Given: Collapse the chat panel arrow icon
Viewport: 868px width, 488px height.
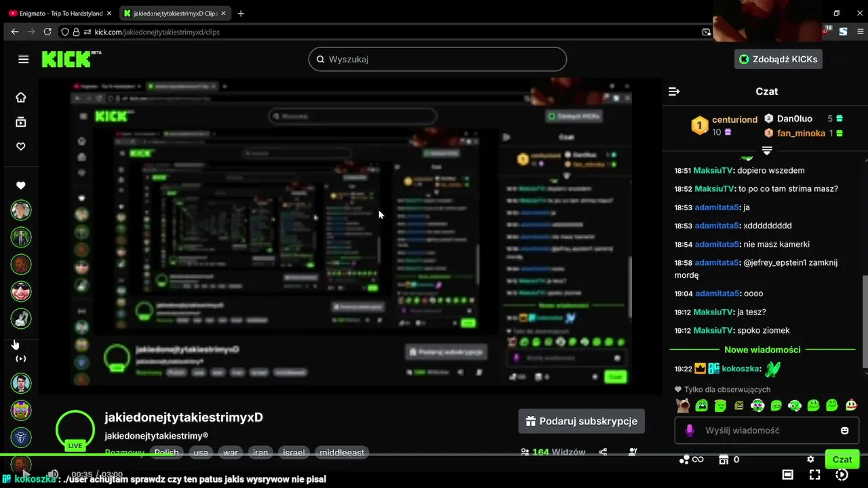Looking at the screenshot, I should pos(674,91).
